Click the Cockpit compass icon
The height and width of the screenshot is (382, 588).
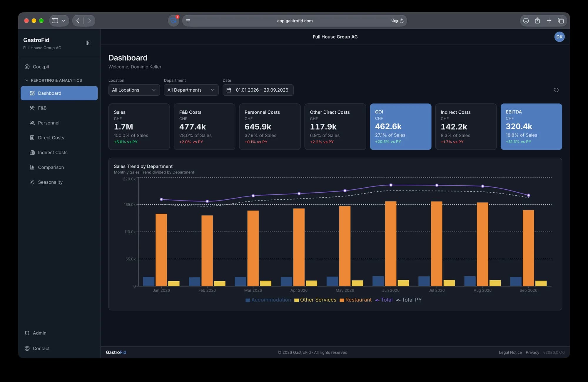tap(27, 67)
